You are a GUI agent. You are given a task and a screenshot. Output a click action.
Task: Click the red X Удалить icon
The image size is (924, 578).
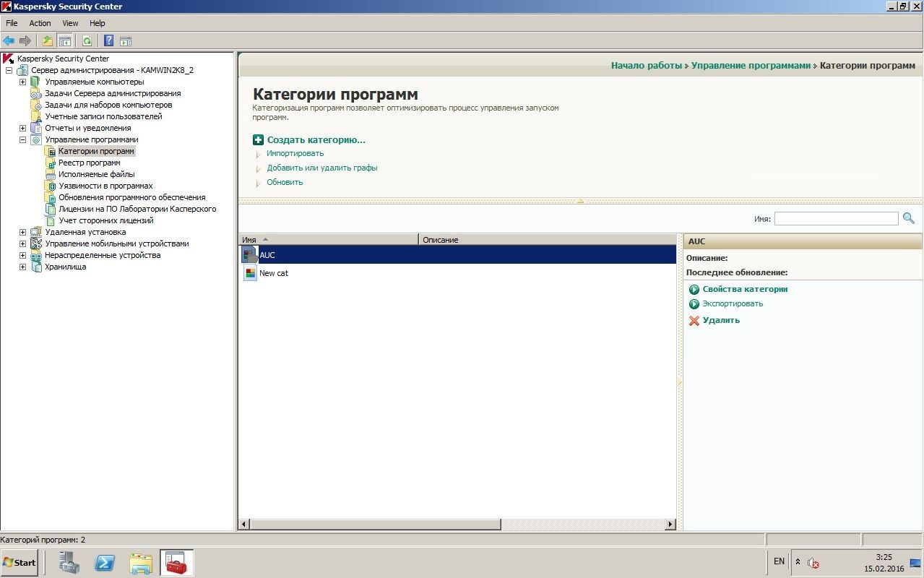694,321
